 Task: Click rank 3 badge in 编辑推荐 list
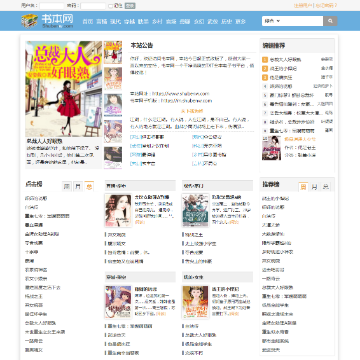tap(265, 78)
